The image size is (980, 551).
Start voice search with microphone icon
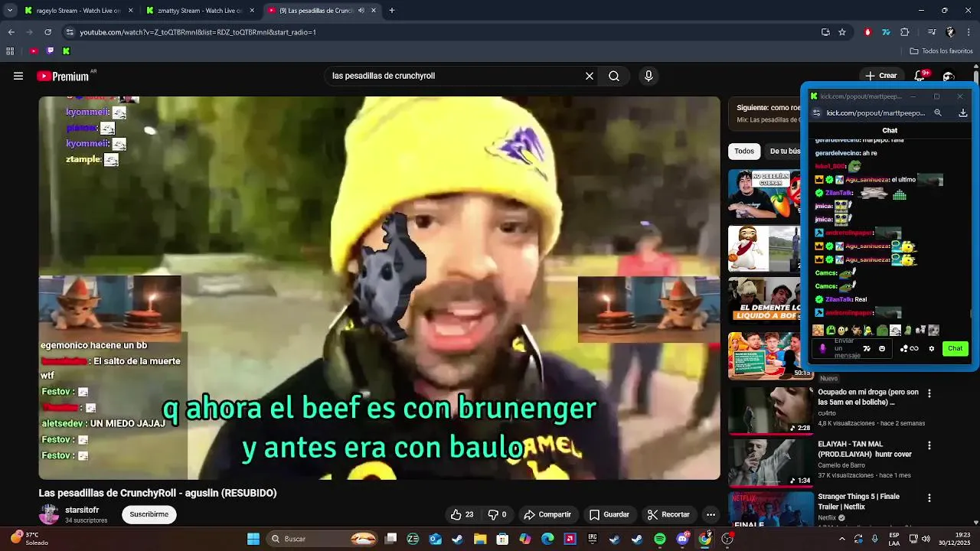(x=648, y=76)
